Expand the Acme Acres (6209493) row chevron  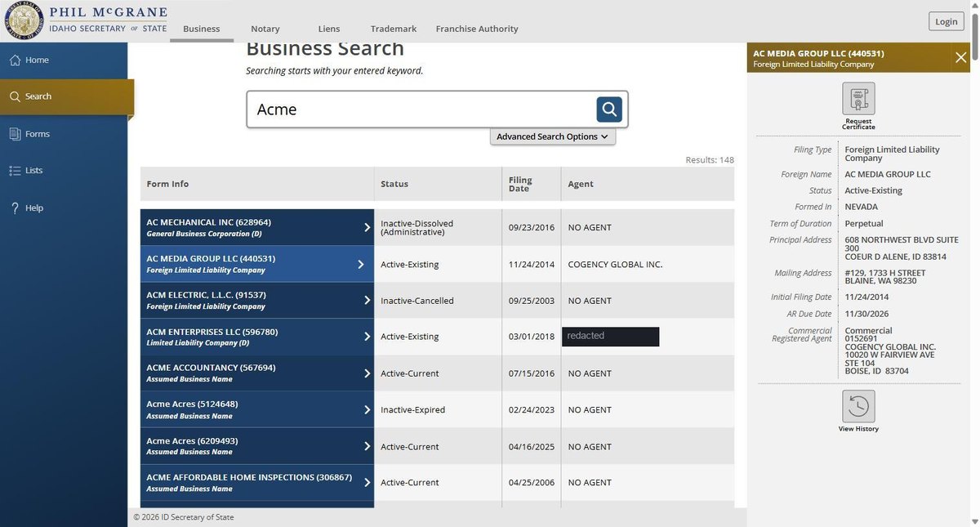pos(367,446)
